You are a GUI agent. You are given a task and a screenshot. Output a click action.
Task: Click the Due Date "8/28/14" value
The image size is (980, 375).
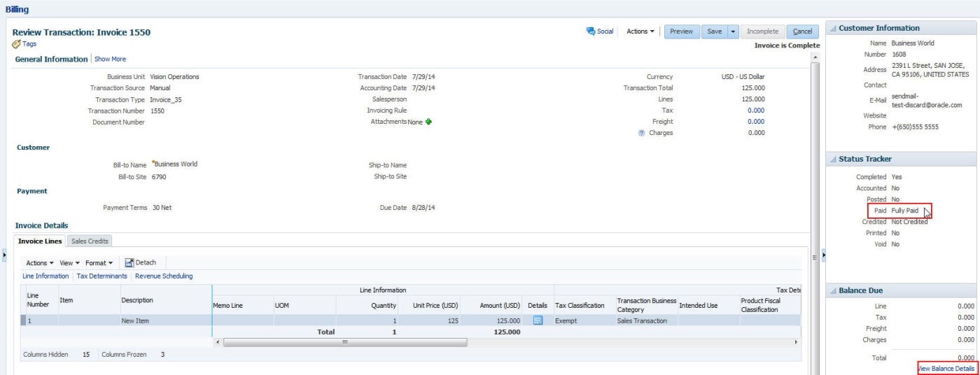point(423,208)
